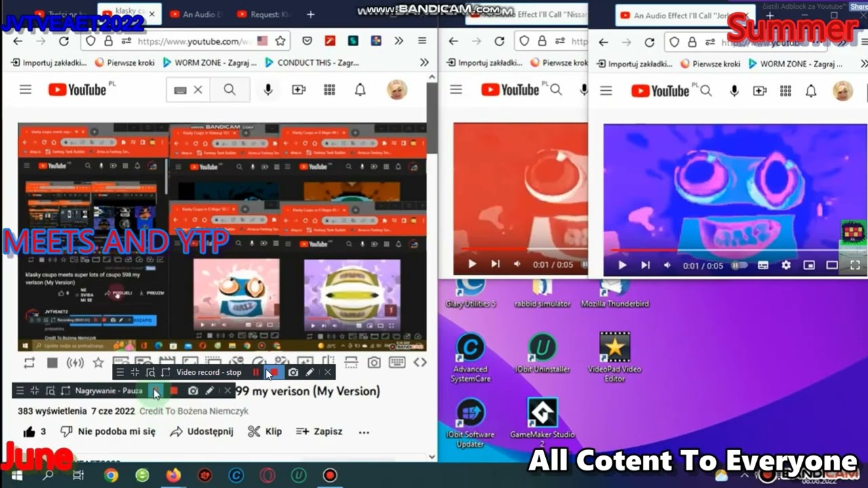Toggle autoplay switch in right YouTube player
The height and width of the screenshot is (488, 868).
[738, 266]
